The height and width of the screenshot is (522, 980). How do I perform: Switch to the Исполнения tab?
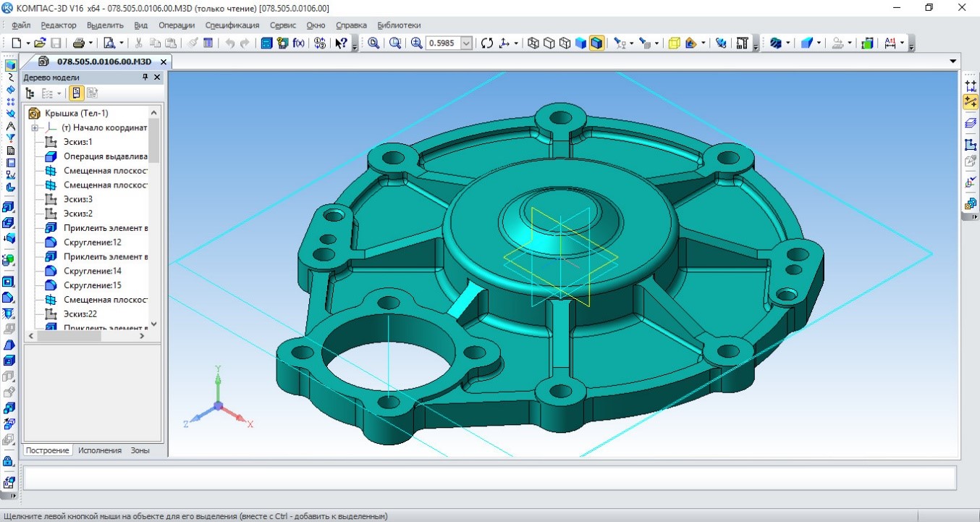[x=100, y=450]
